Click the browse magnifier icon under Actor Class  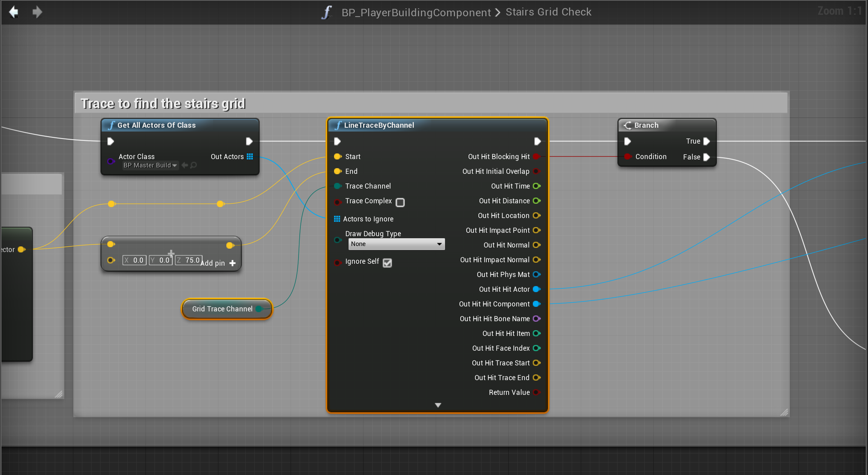(x=193, y=165)
